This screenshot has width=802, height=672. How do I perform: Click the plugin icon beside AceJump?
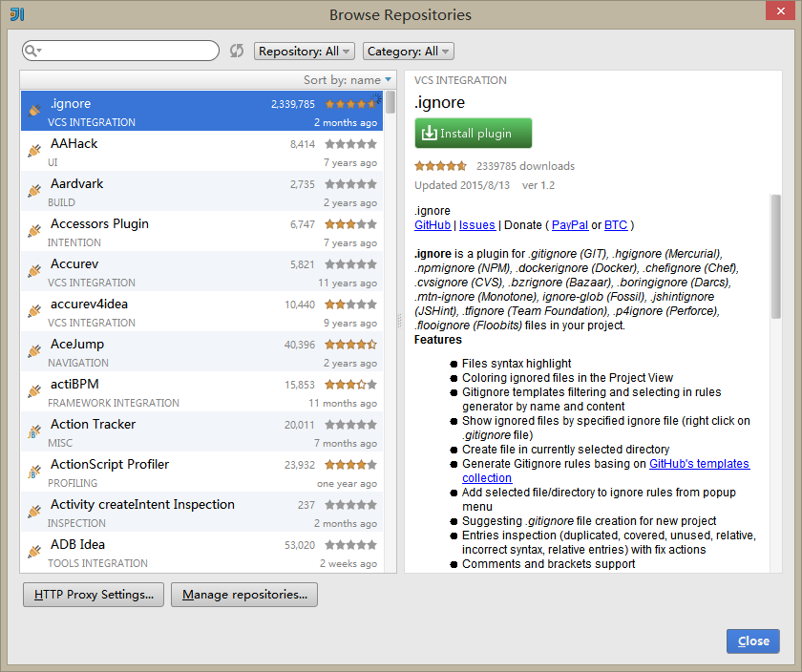(x=34, y=351)
